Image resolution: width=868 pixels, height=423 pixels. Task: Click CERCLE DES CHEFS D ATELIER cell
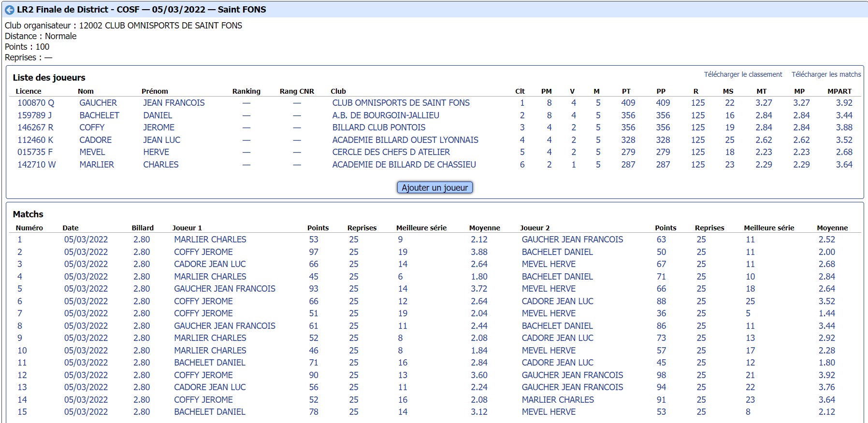click(391, 152)
